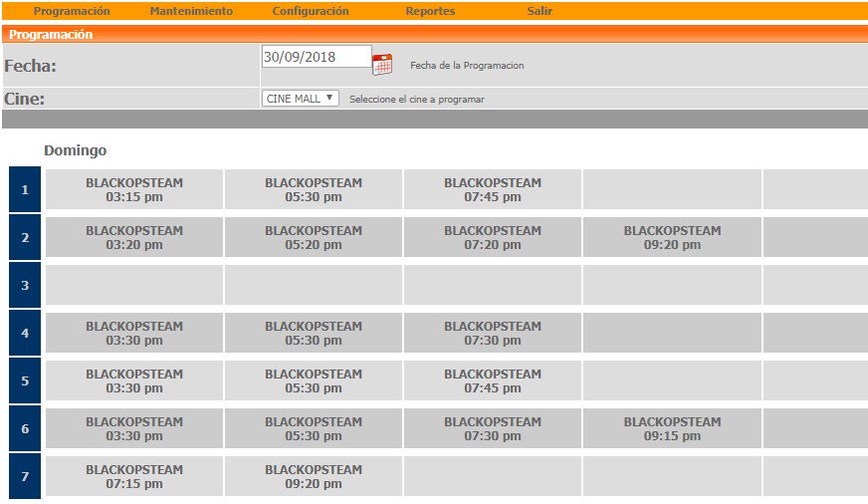Screen dimensions: 868x504
Task: Select room 4 row header
Action: 25,333
